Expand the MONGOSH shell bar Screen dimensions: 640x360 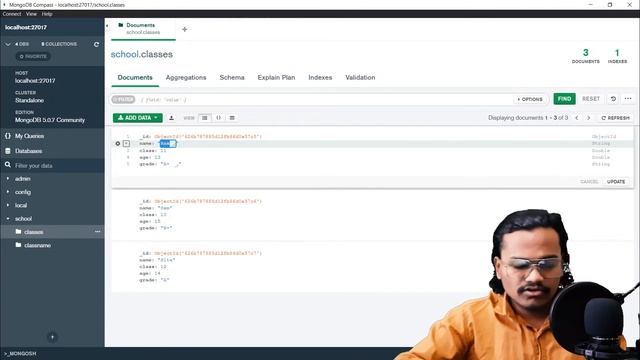[x=20, y=353]
